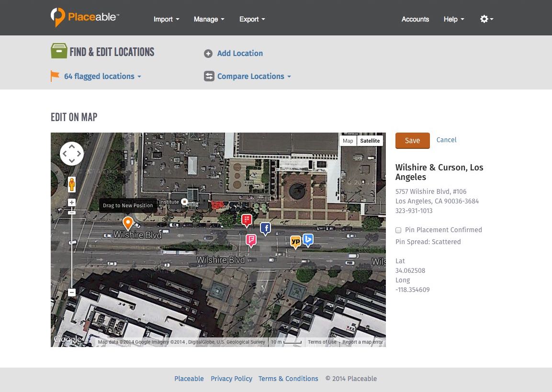Click the Street View pegman icon
This screenshot has width=552, height=392.
coord(72,184)
